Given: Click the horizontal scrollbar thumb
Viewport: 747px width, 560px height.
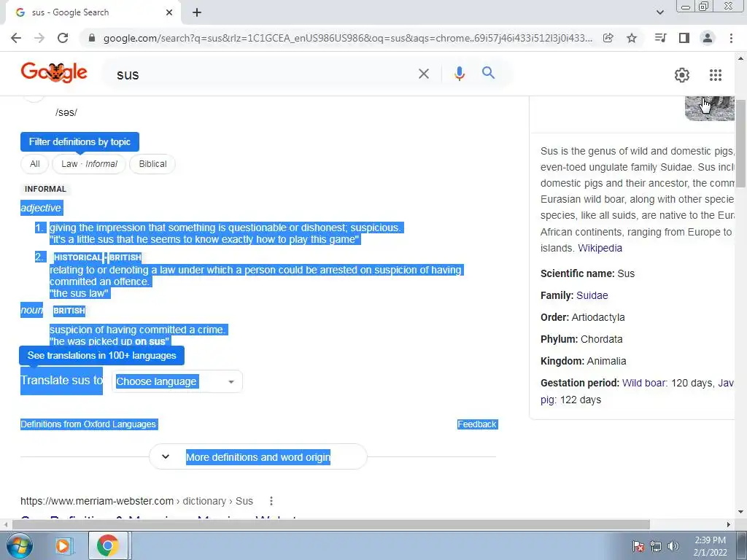Looking at the screenshot, I should pos(331,524).
